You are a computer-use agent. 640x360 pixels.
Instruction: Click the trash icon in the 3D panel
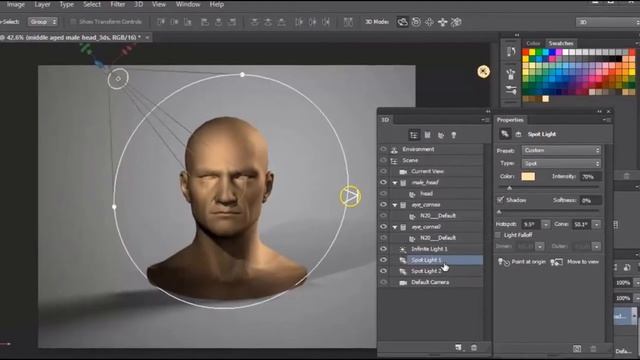click(474, 348)
